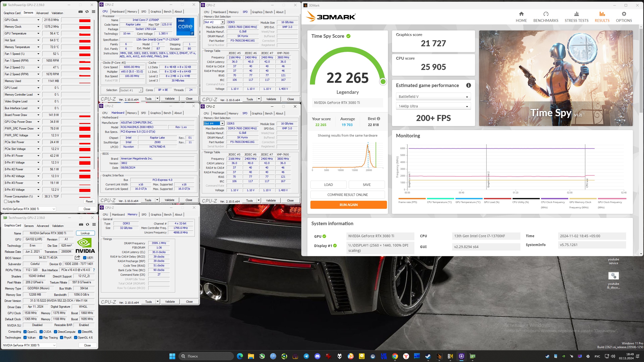Open hamburger menu in GPU-Z Sensors window
Screen dimensions: 644x362
pyautogui.click(x=94, y=12)
